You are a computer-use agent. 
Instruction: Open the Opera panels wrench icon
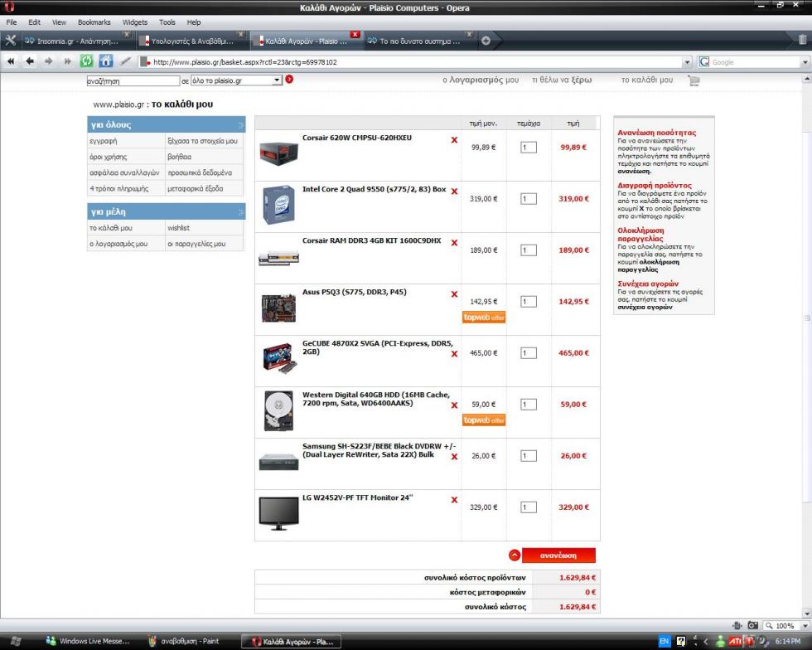coord(10,41)
